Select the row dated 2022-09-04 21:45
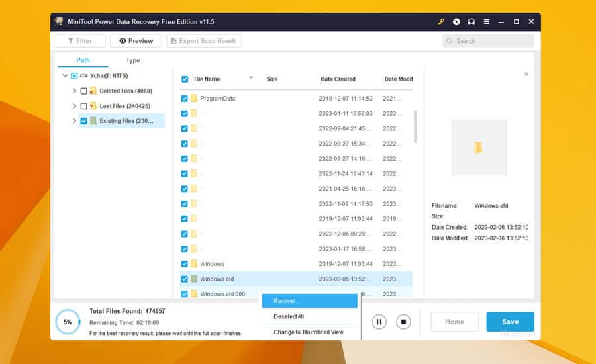596x364 pixels. (x=296, y=128)
